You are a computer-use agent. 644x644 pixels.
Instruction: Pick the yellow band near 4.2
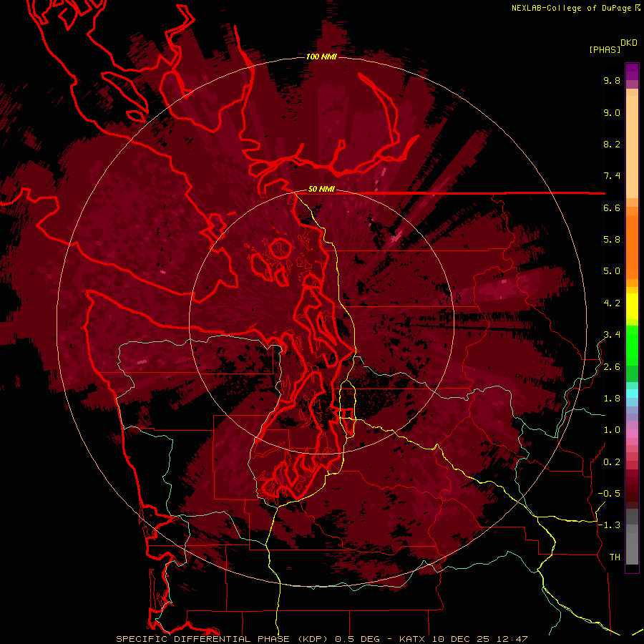point(632,306)
